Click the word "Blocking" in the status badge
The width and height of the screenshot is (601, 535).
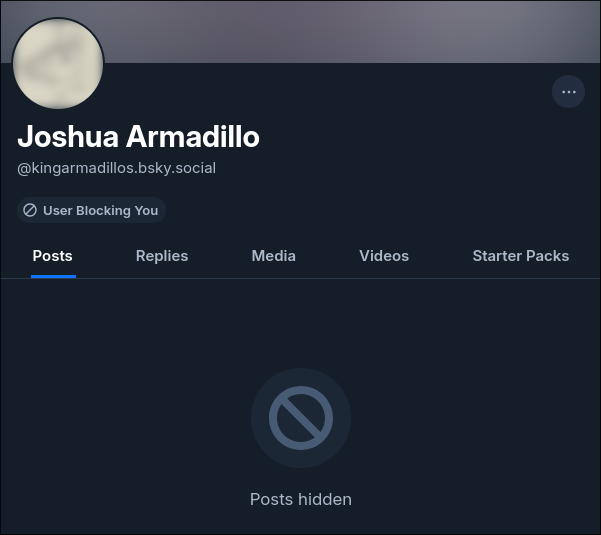[x=103, y=211]
